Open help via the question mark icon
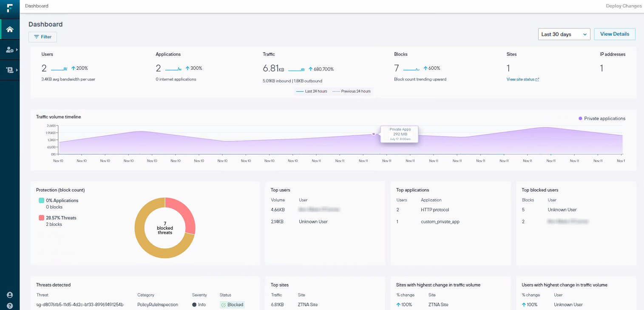This screenshot has width=644, height=310. tap(9, 305)
